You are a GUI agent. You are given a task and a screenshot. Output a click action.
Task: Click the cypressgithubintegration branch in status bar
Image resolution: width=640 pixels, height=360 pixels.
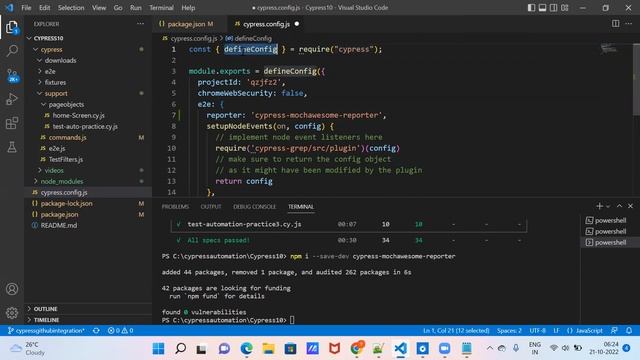[46, 331]
